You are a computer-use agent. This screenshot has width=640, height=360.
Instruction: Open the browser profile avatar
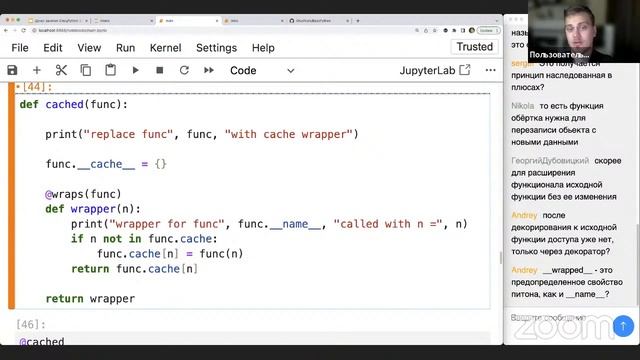coord(472,30)
